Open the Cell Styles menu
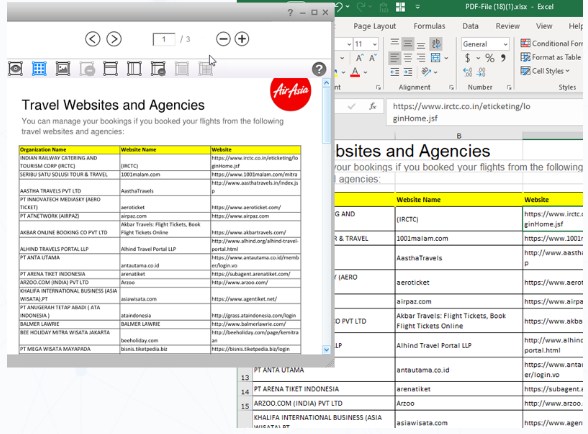Viewport: 588px width, 434px height. click(x=545, y=71)
